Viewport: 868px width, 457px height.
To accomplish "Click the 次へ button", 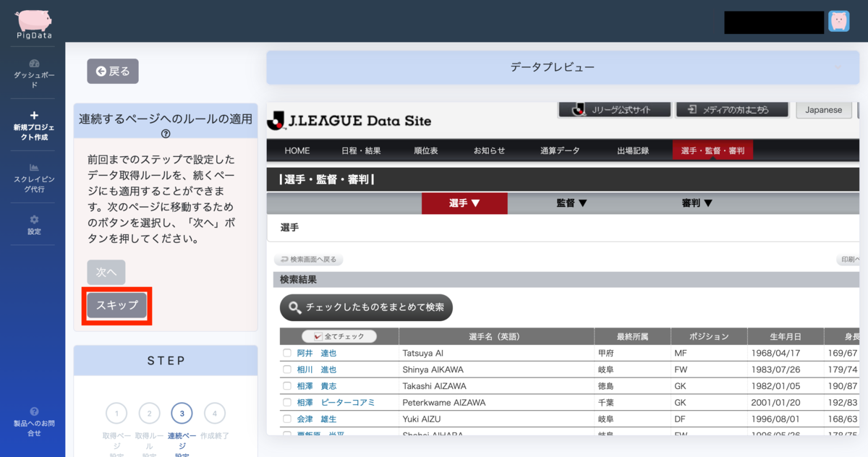I will coord(106,272).
